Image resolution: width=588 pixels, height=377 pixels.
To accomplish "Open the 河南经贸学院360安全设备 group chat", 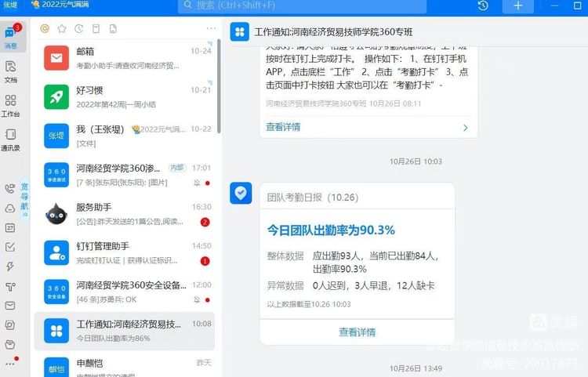I will (125, 292).
